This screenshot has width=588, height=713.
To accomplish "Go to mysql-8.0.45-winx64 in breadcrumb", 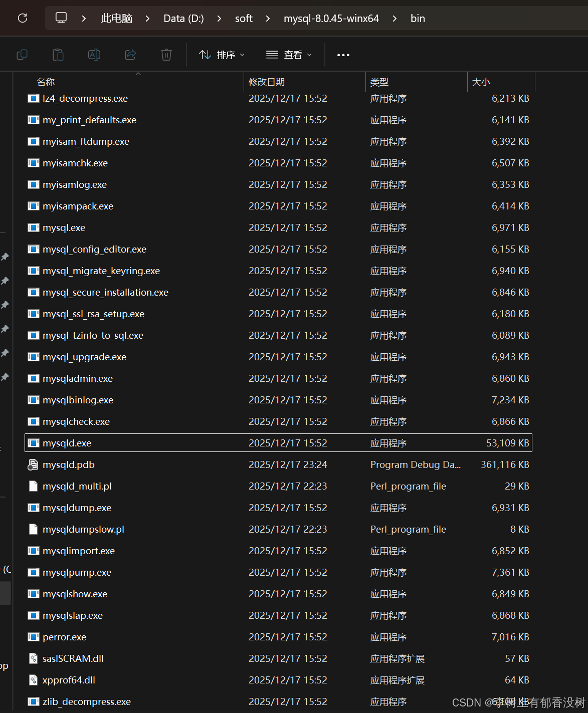I will click(331, 19).
